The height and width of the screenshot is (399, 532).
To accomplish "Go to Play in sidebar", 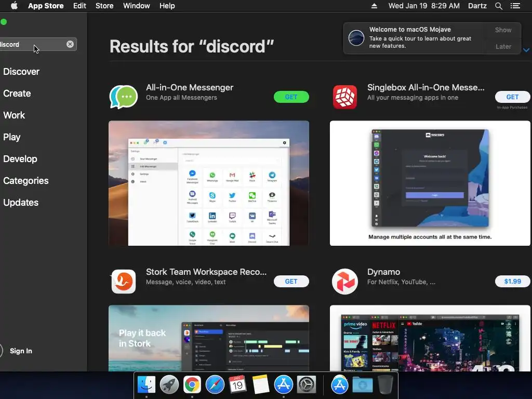I will coord(12,137).
